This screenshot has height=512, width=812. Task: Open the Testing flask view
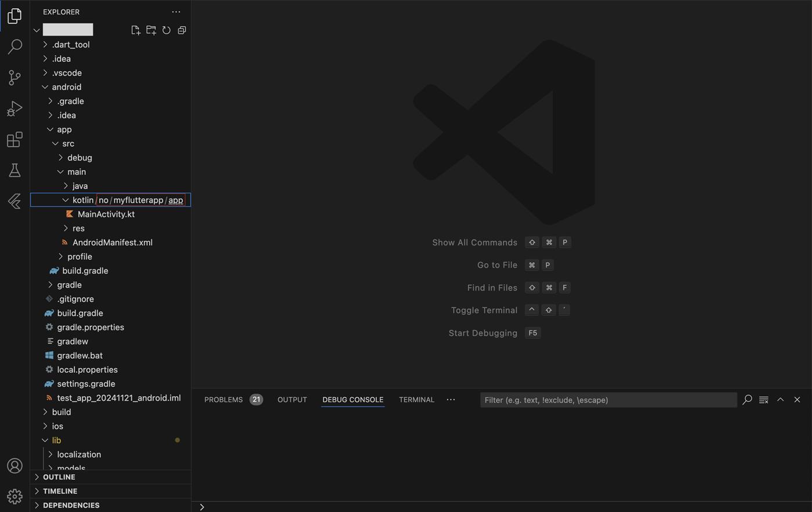coord(14,170)
